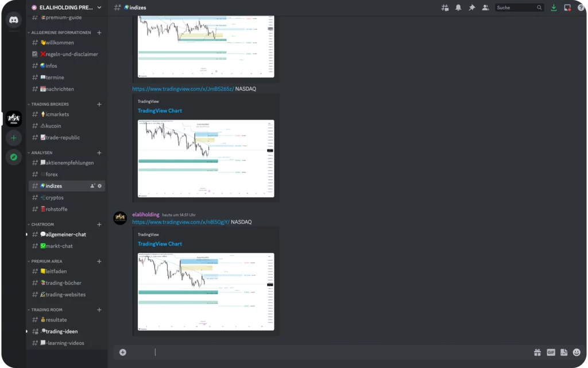Open tradingview link ending n8l50gjY
Screen dimensions: 588x368
(x=181, y=222)
